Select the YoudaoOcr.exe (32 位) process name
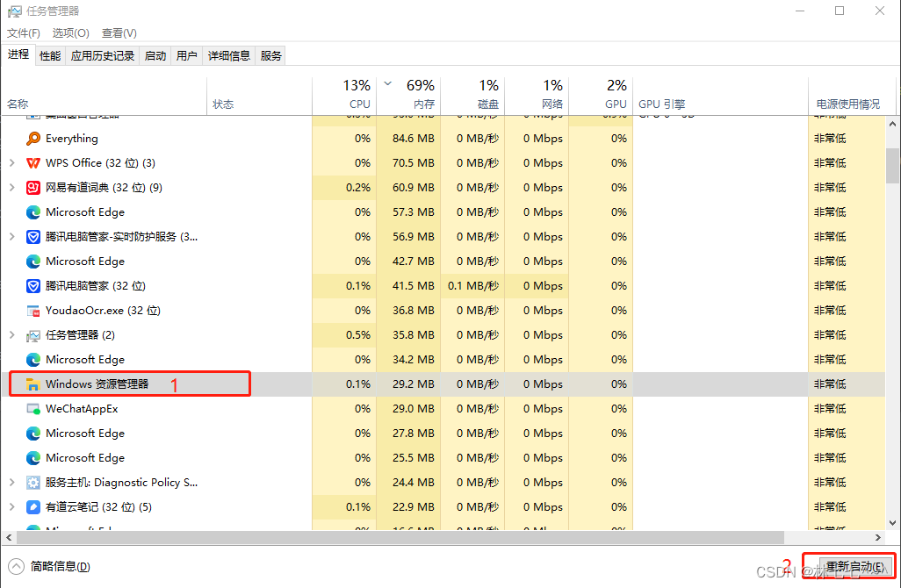This screenshot has height=588, width=901. coord(103,311)
